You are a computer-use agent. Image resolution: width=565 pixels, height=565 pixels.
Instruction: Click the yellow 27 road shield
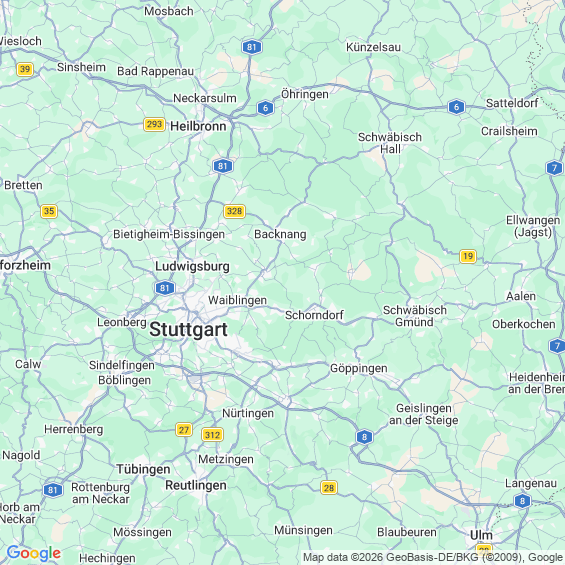184,430
